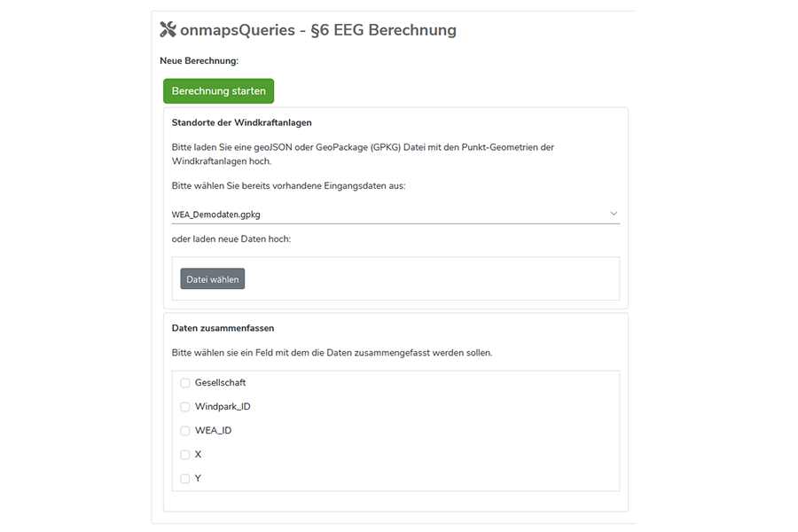Open the WEA_Demodaten.gpkg dropdown
The height and width of the screenshot is (532, 798).
point(395,214)
